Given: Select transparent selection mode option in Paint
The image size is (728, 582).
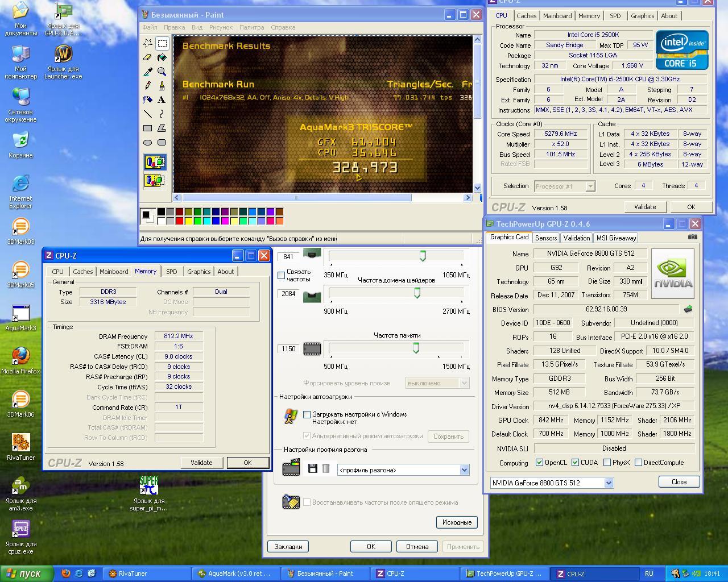Looking at the screenshot, I should coord(155,181).
